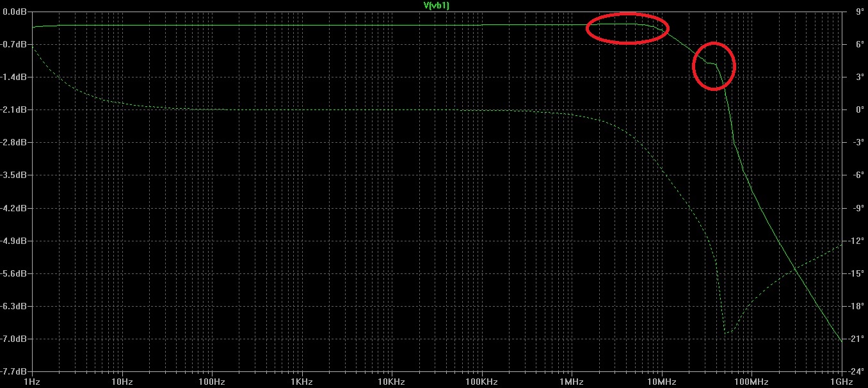Click the -5.6dB magnitude axis label
The image size is (868, 388).
[x=14, y=273]
